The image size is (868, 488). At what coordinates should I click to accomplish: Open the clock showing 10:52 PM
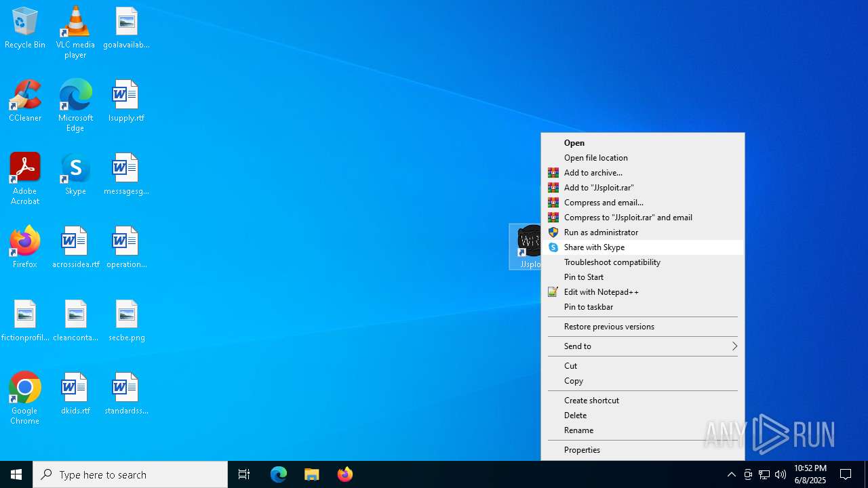pyautogui.click(x=810, y=474)
